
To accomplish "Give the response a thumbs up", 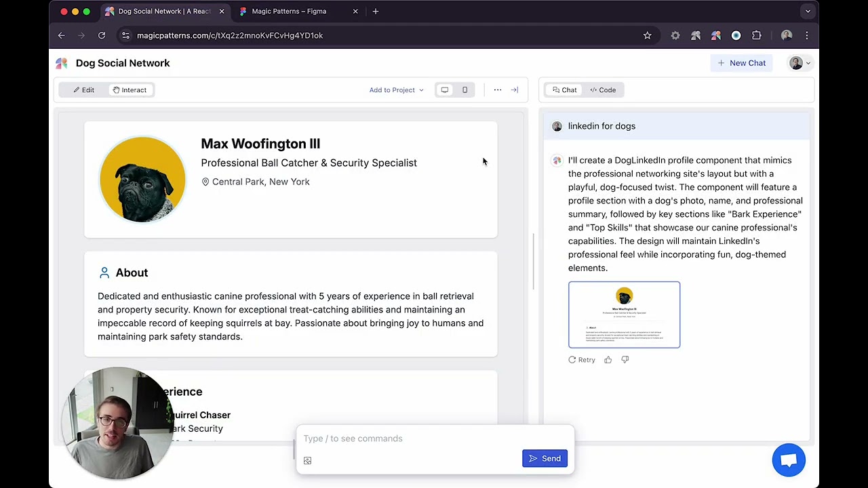I will coord(608,360).
